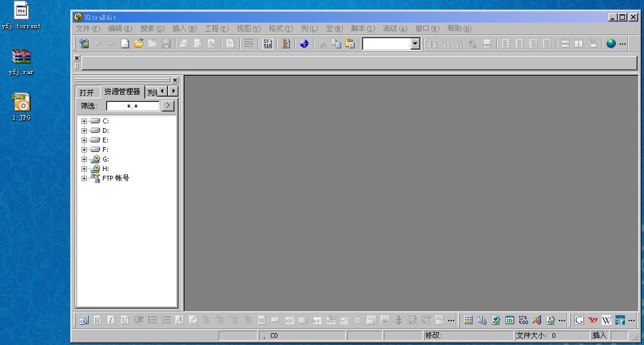Open Wikipedia W toolbar icon
644x345 pixels.
point(607,320)
